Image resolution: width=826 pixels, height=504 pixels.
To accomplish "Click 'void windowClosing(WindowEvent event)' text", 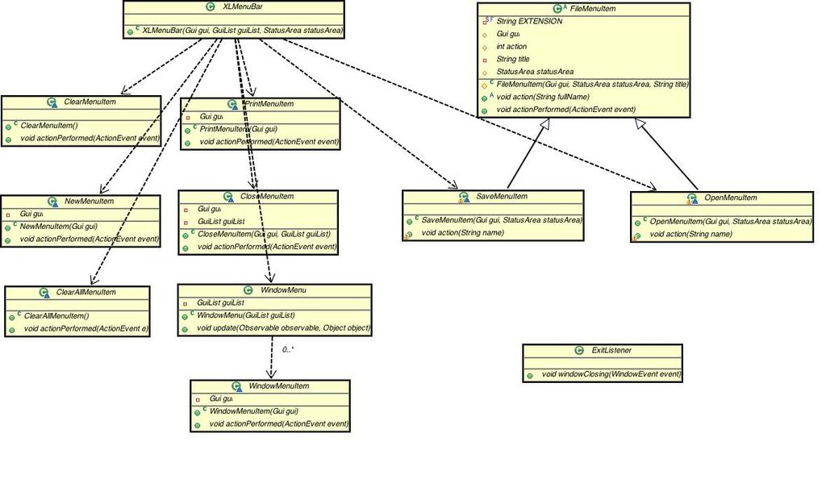I will point(611,374).
